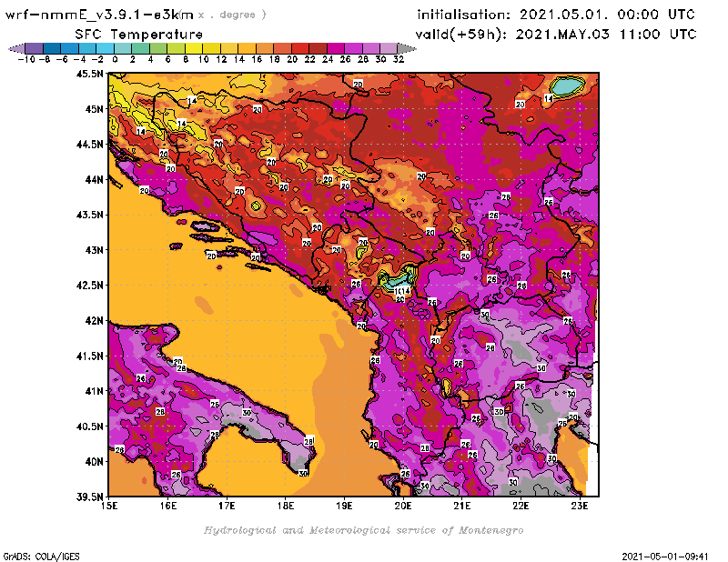
Task: Click the 32 value under the color bar
Action: tap(399, 59)
